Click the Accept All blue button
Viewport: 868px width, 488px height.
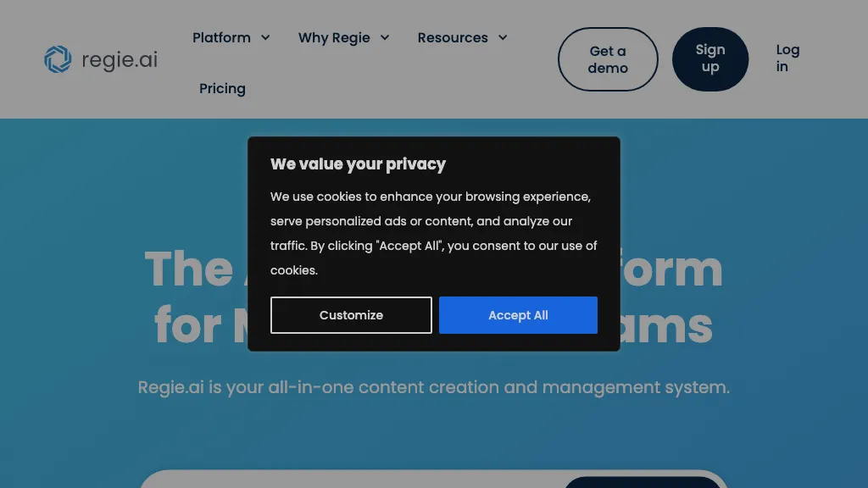518,314
